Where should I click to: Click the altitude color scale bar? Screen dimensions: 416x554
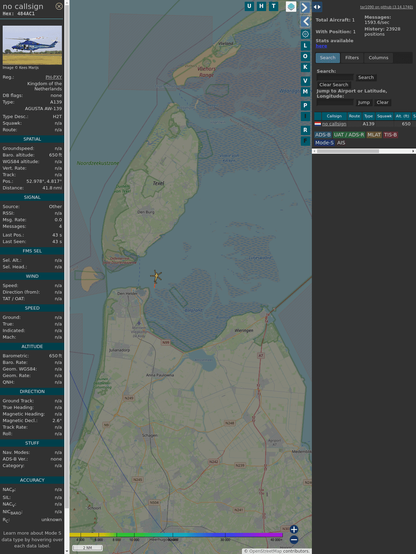[x=176, y=535]
